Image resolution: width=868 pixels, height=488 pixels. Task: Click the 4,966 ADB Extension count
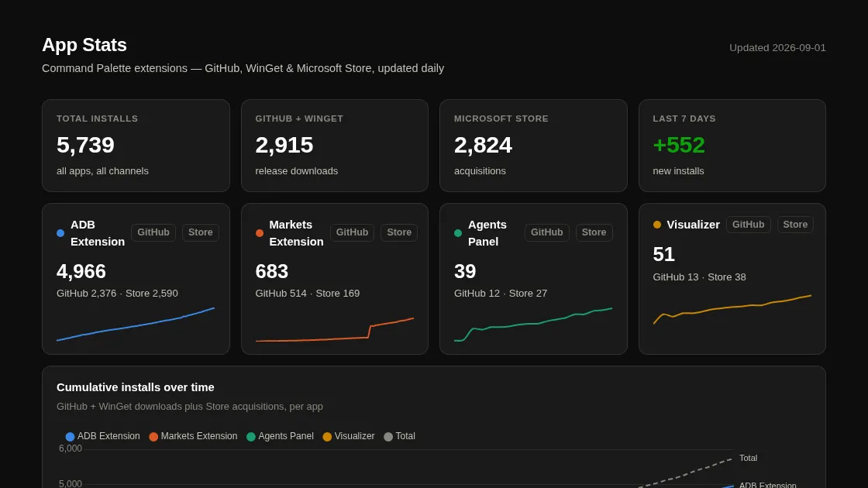(x=81, y=271)
